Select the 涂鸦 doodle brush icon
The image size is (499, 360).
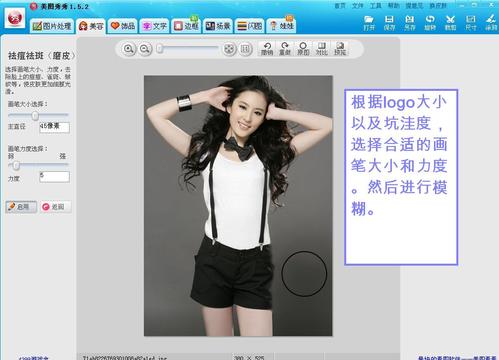point(491,23)
